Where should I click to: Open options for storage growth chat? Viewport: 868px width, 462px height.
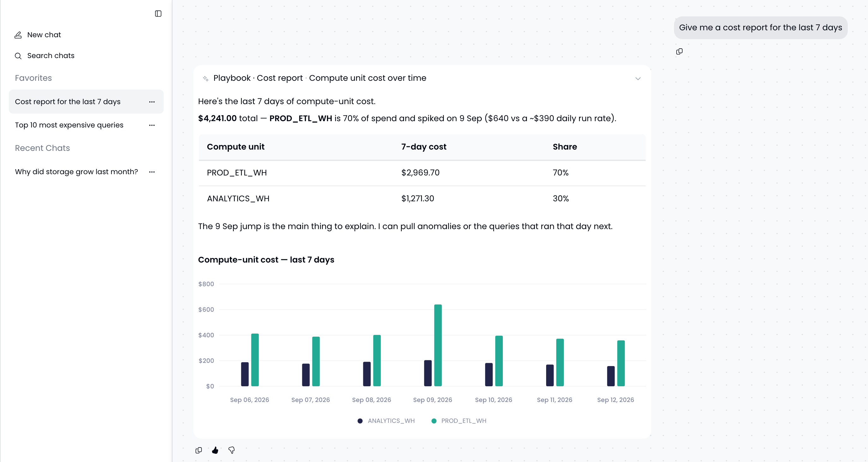pos(152,172)
